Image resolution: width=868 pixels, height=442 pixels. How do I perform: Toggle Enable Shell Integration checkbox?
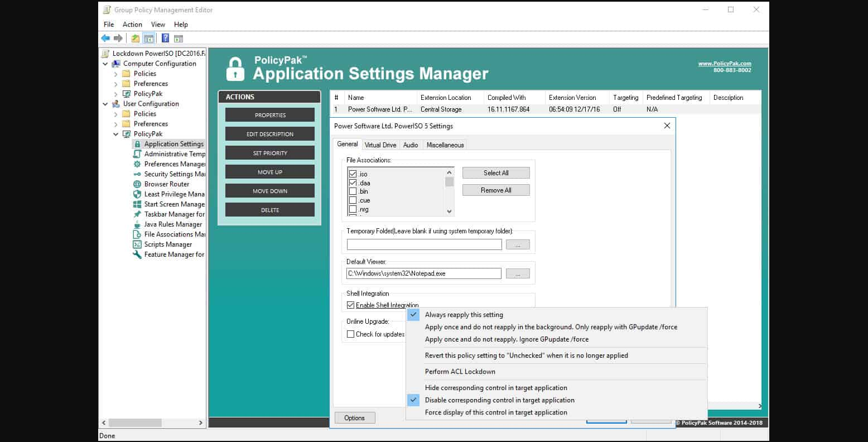point(350,305)
